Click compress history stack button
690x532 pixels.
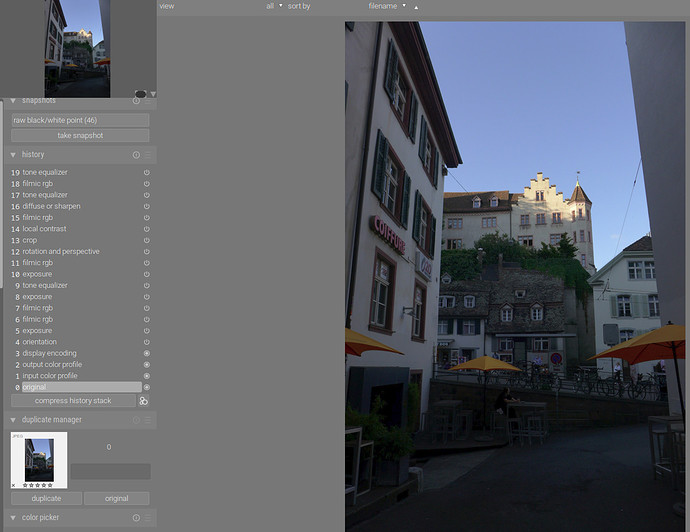coord(74,401)
